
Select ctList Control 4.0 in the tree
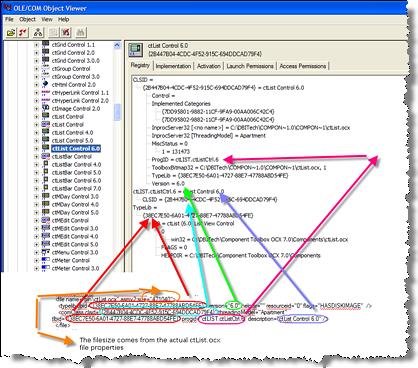(72, 133)
